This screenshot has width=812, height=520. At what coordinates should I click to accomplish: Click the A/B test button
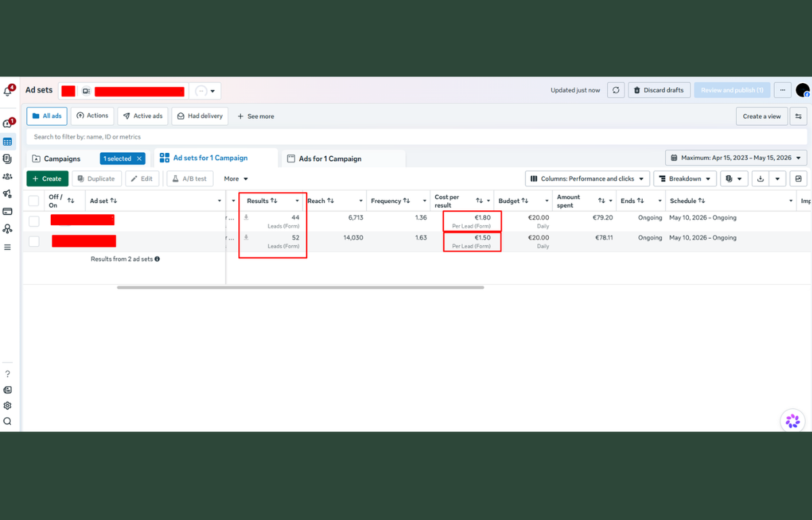coord(190,179)
